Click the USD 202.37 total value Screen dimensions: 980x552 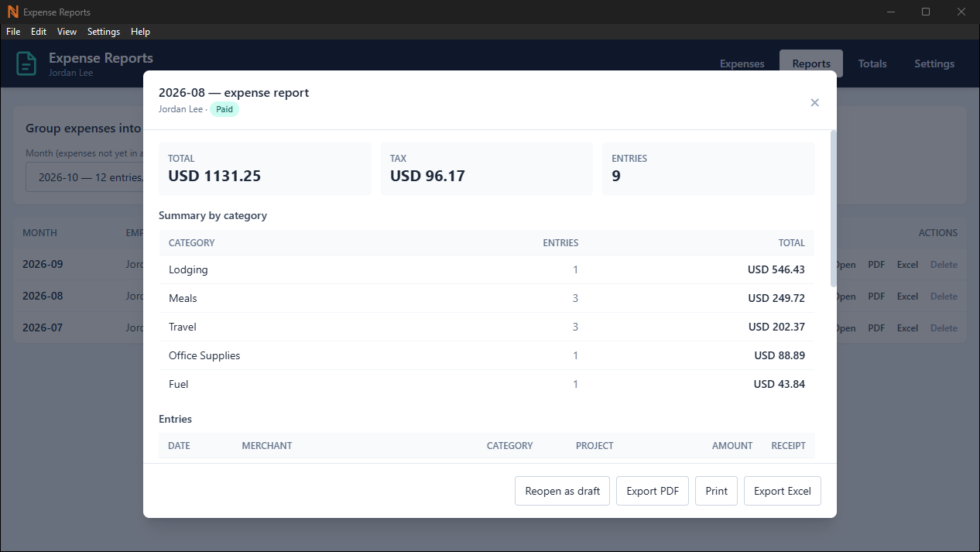776,327
